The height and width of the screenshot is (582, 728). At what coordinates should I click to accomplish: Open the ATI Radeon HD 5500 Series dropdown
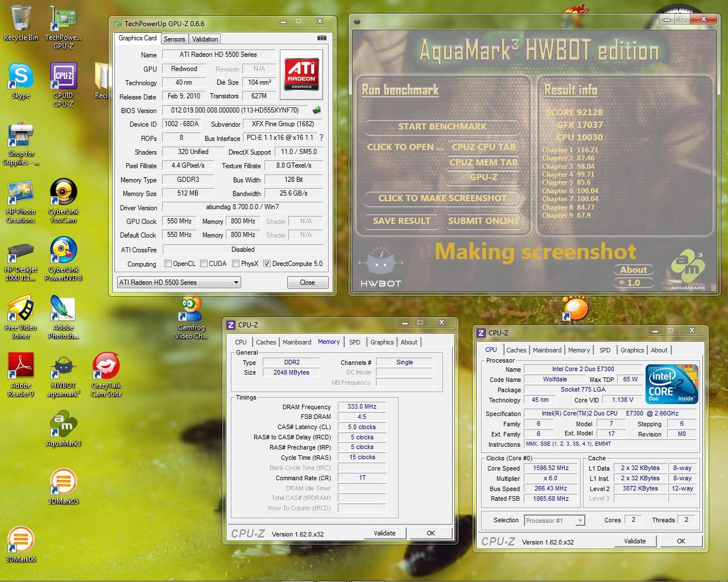(x=179, y=282)
